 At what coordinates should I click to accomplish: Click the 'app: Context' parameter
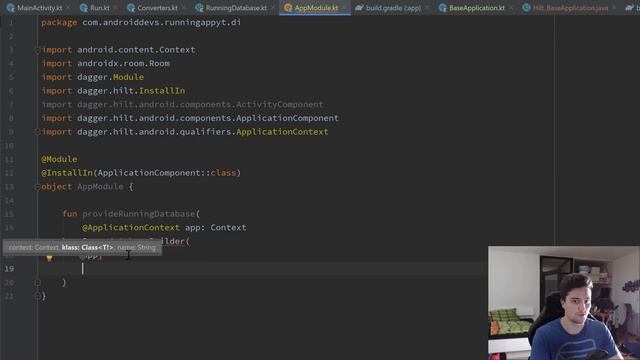[x=216, y=227]
